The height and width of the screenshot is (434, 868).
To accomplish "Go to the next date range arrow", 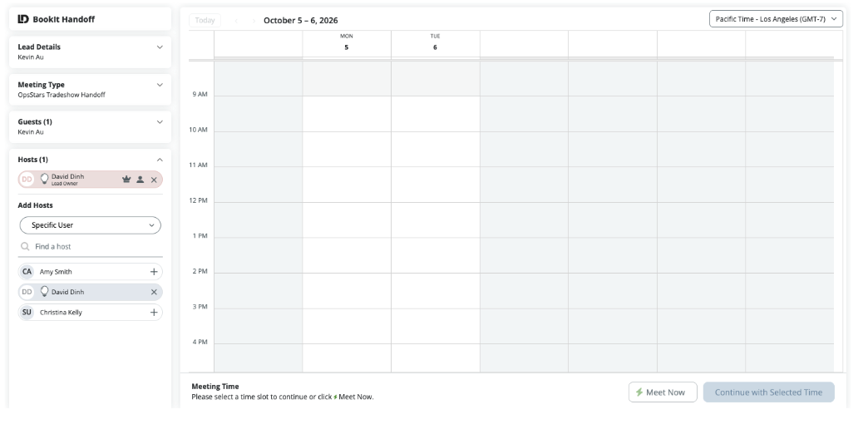I will [x=254, y=21].
